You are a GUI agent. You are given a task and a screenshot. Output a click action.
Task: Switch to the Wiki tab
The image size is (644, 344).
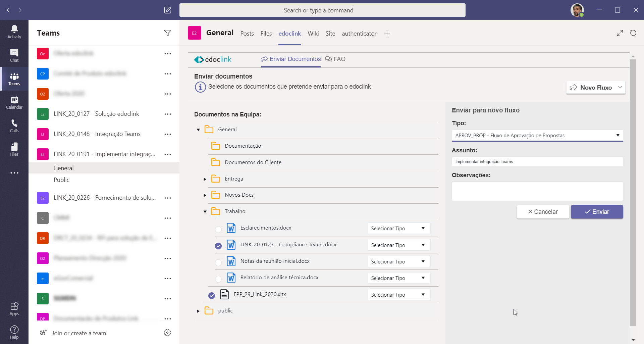pyautogui.click(x=313, y=33)
